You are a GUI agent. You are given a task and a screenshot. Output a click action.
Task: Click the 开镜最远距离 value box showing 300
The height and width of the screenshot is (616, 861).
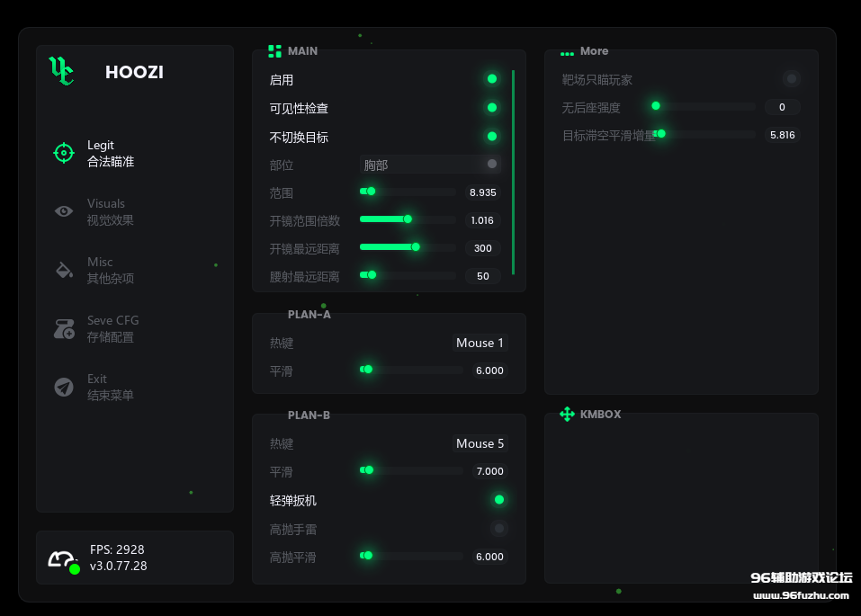pos(482,248)
